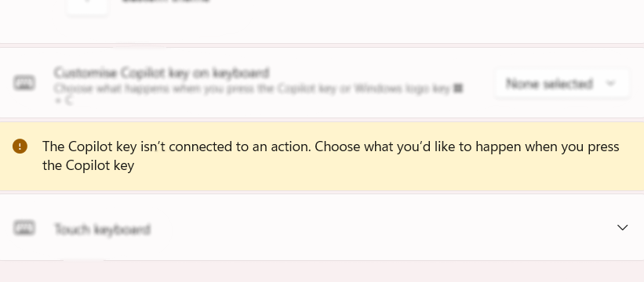Viewport: 644px width, 282px height.
Task: Click the Windows logo glyph in the description
Action: pos(458,89)
